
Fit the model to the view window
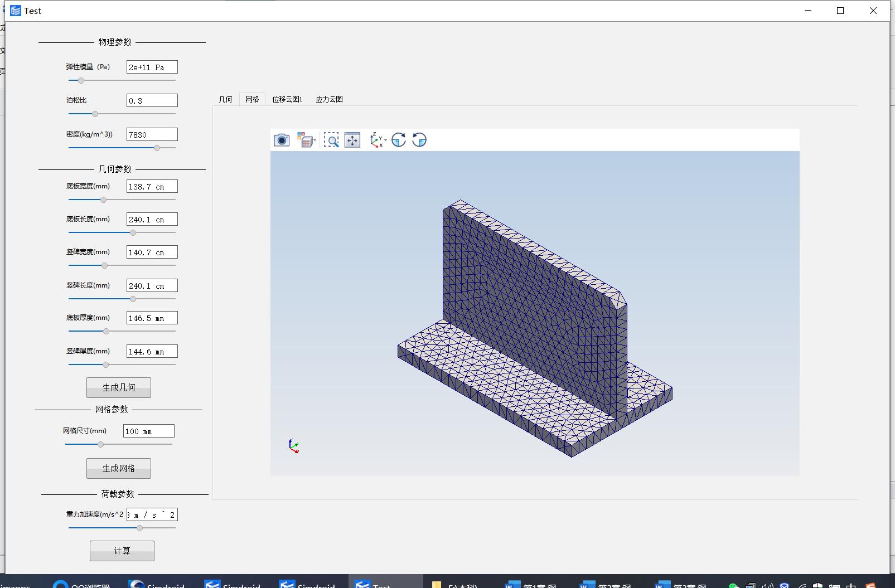click(352, 140)
